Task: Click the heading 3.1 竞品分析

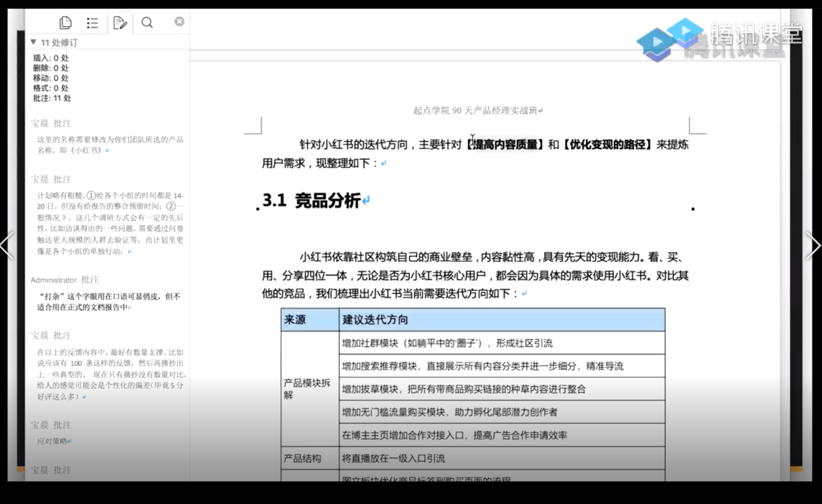Action: tap(311, 200)
